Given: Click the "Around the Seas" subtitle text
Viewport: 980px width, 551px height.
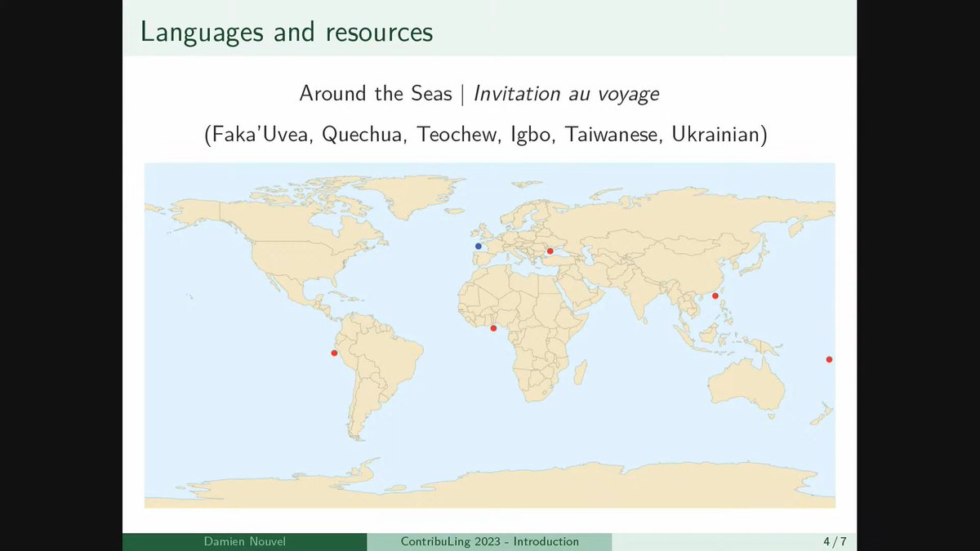Looking at the screenshot, I should (x=376, y=94).
